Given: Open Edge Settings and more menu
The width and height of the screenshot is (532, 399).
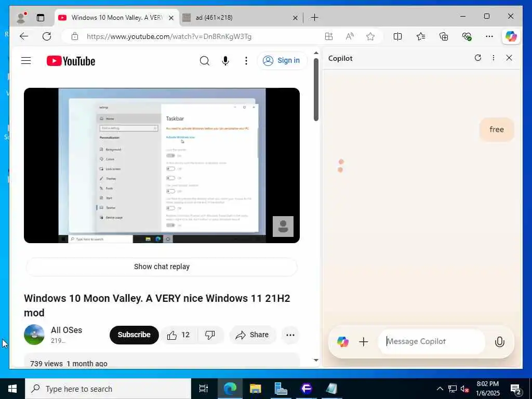Looking at the screenshot, I should tap(489, 36).
